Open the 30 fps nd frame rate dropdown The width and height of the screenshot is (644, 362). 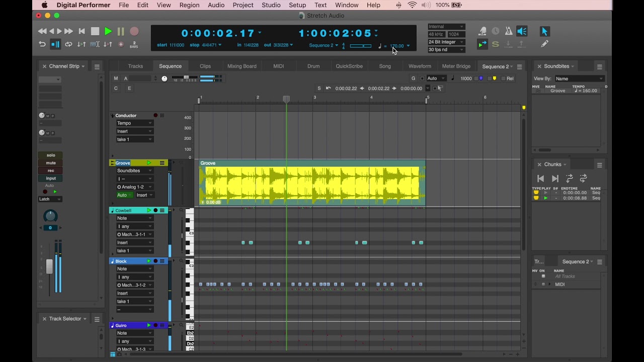click(x=446, y=50)
